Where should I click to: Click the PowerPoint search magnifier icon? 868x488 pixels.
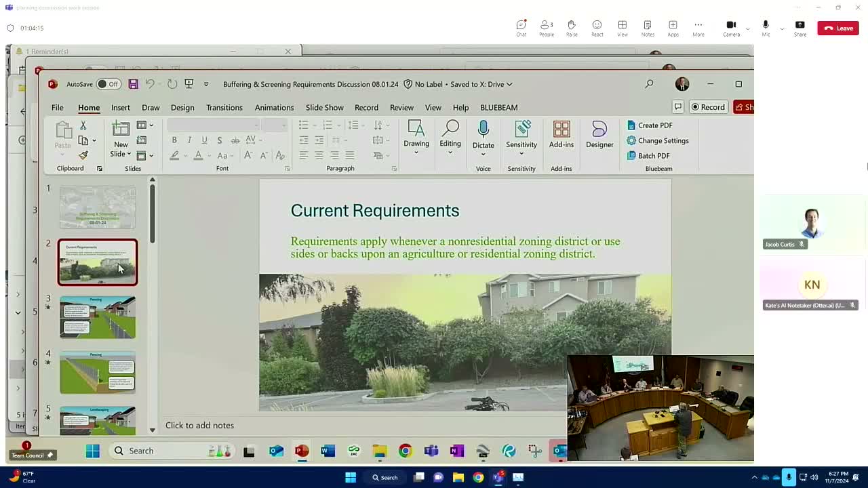click(x=649, y=84)
